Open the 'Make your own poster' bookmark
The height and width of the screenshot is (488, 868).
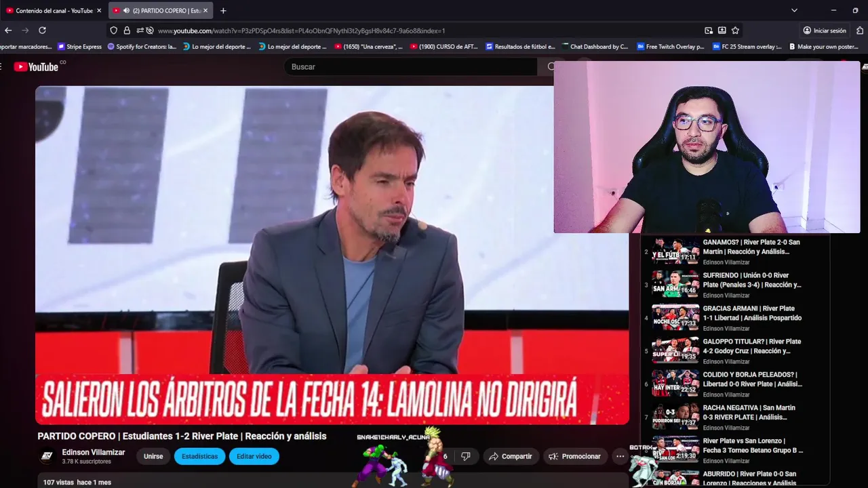click(823, 47)
